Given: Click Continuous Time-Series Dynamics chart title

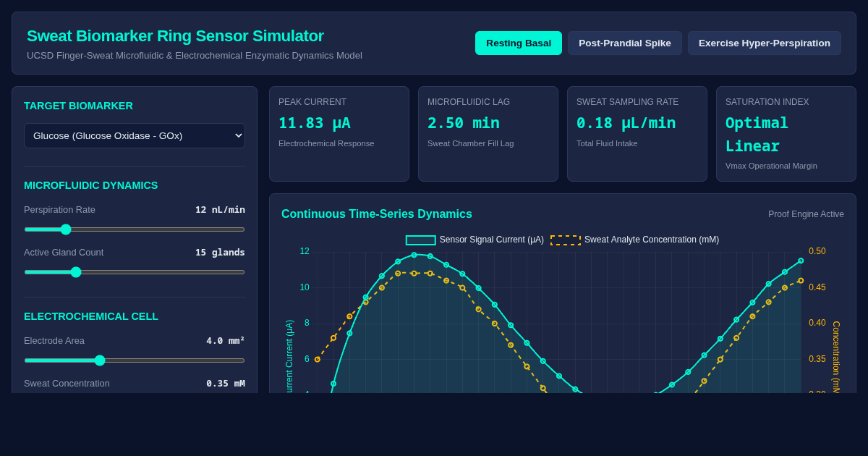Looking at the screenshot, I should pyautogui.click(x=377, y=214).
